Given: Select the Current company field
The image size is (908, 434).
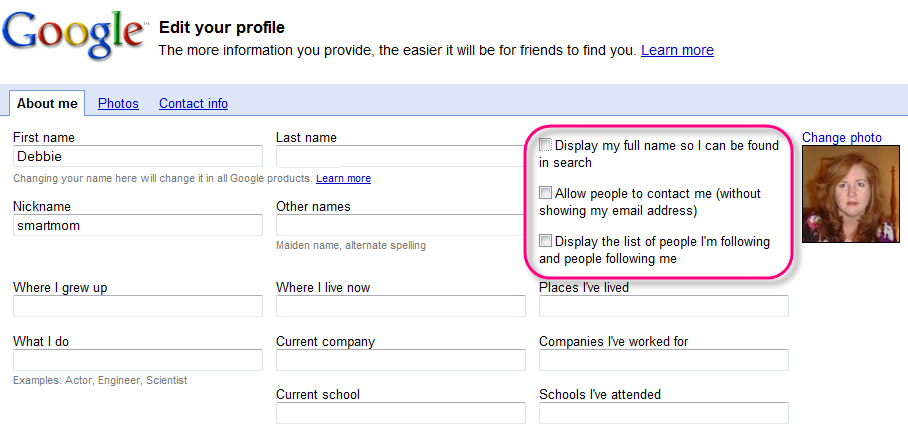Looking at the screenshot, I should click(400, 360).
